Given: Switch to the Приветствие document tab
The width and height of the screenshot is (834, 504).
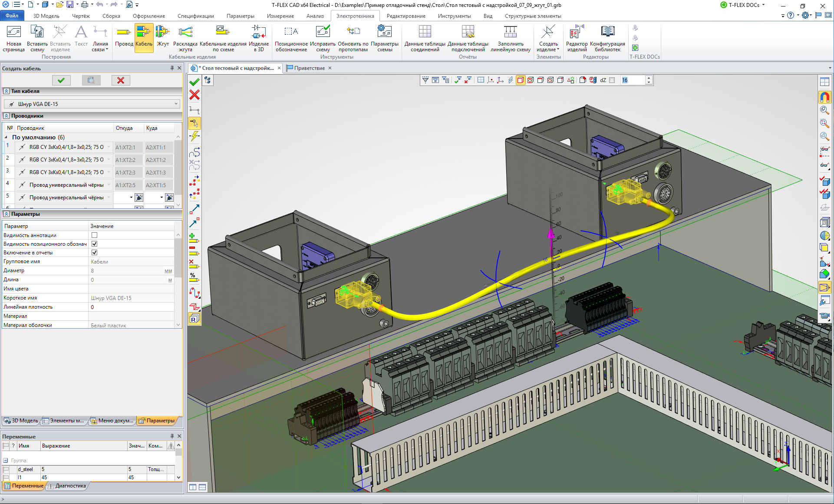Looking at the screenshot, I should [x=309, y=68].
